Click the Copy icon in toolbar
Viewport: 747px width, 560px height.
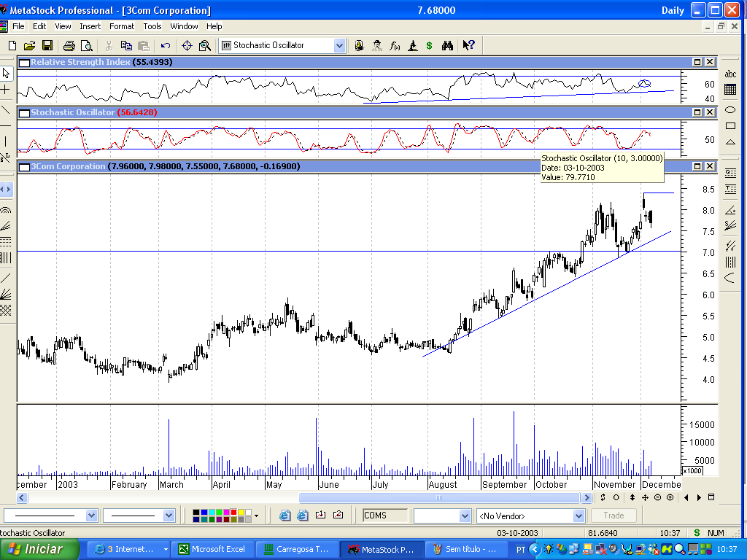126,46
